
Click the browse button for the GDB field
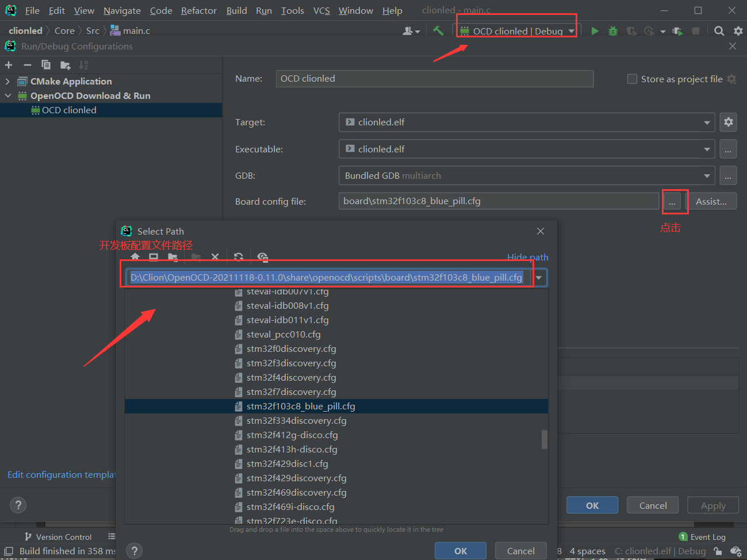point(728,176)
